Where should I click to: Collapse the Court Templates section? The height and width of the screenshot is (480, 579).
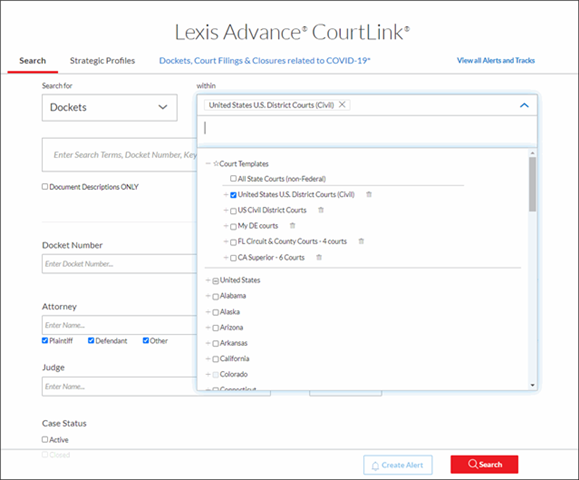[x=208, y=163]
